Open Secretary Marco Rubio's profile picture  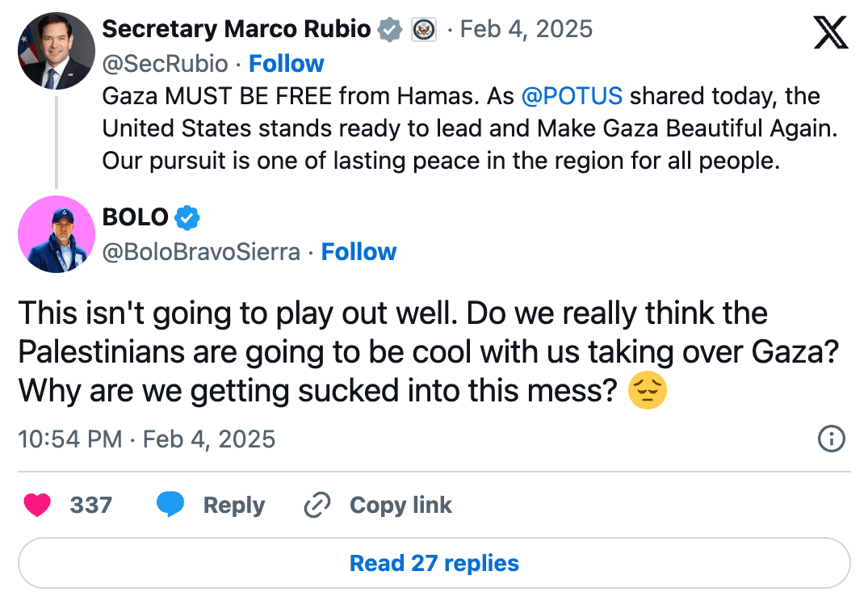click(57, 50)
